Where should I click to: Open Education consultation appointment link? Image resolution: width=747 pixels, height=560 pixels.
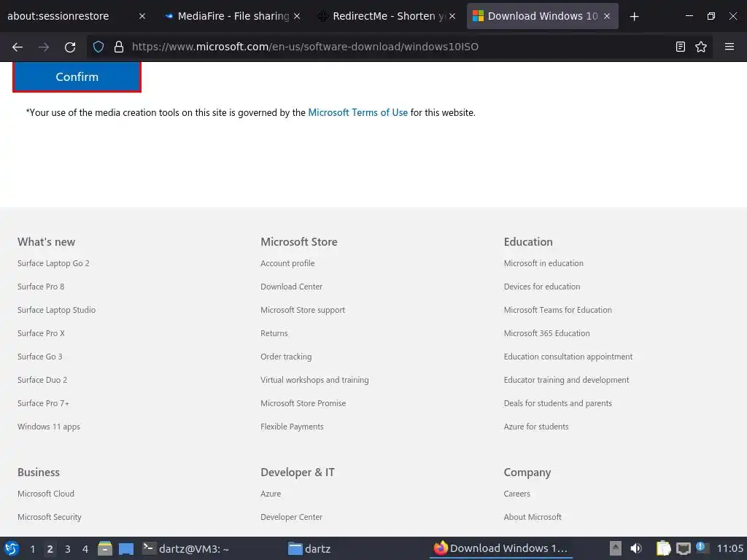tap(568, 357)
